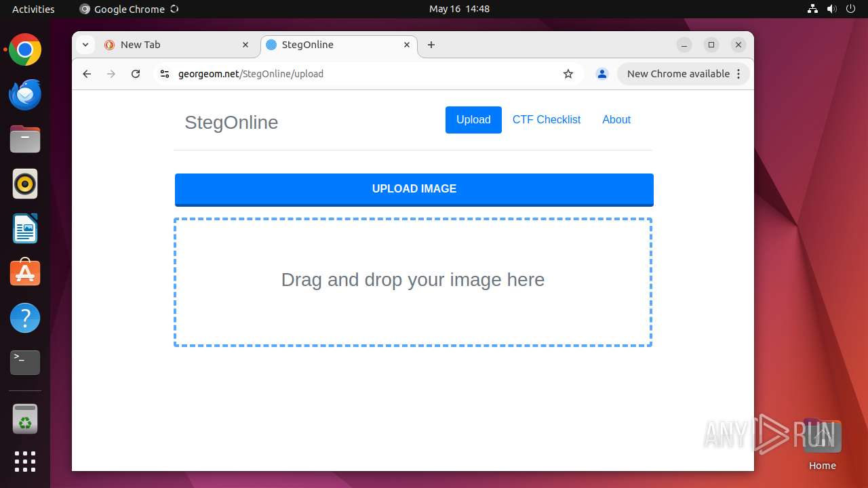Image resolution: width=868 pixels, height=488 pixels.
Task: Reload the StegOnline page
Action: (x=136, y=74)
